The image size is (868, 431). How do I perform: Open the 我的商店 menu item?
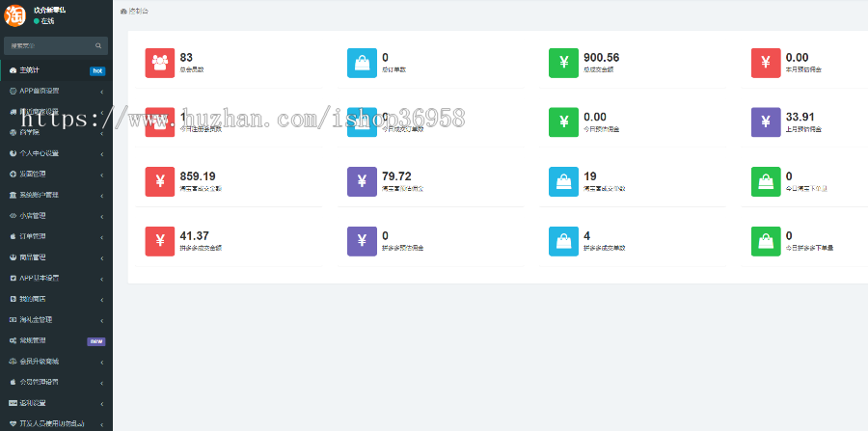[x=56, y=299]
